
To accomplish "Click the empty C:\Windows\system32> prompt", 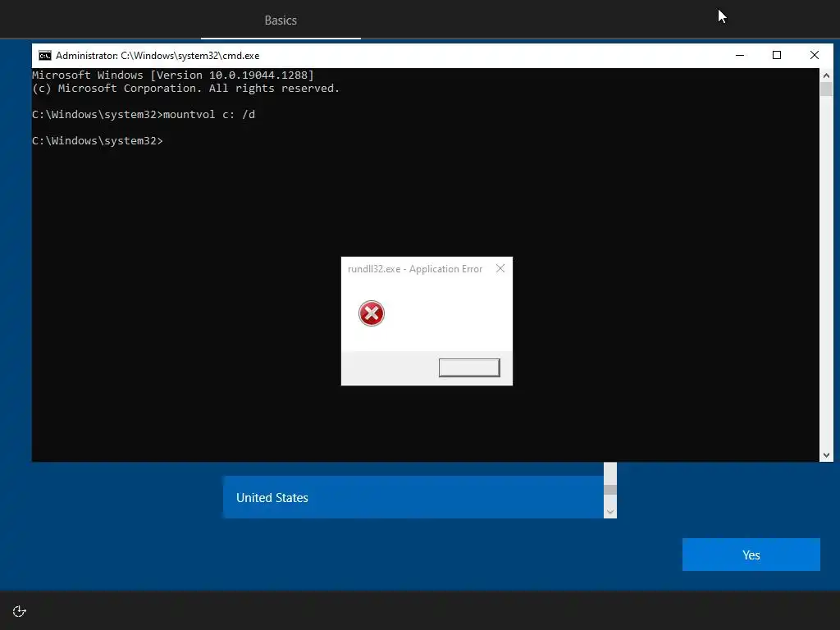I will point(98,141).
